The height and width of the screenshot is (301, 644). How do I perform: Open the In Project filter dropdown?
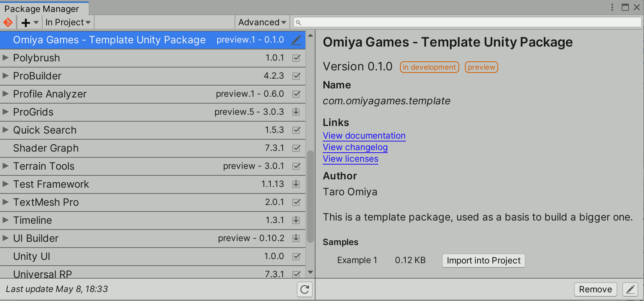[68, 22]
